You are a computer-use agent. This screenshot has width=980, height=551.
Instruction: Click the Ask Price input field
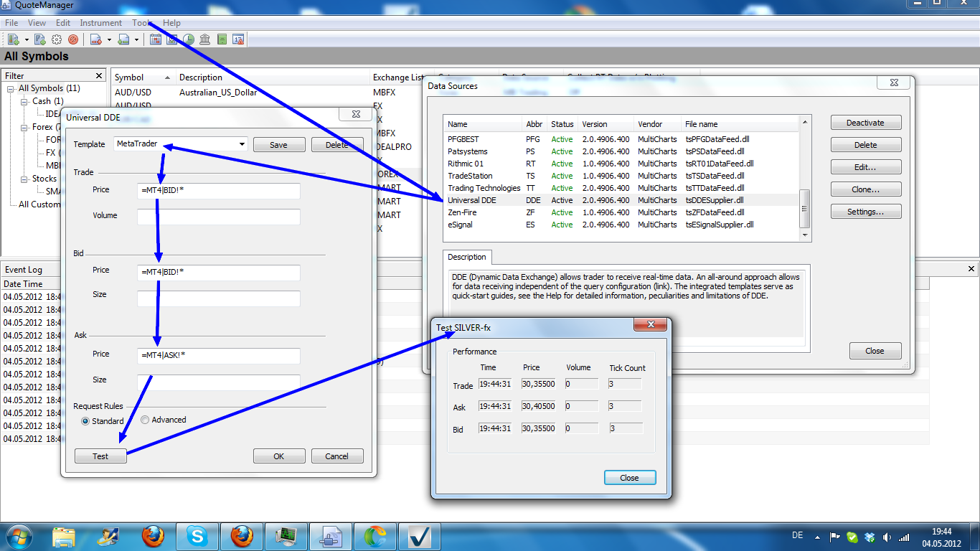[218, 357]
